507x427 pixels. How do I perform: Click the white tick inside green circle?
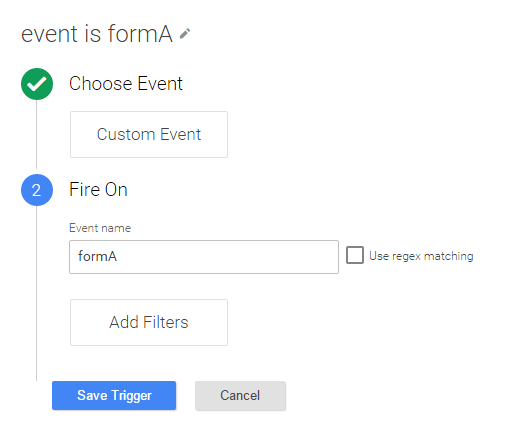[37, 84]
